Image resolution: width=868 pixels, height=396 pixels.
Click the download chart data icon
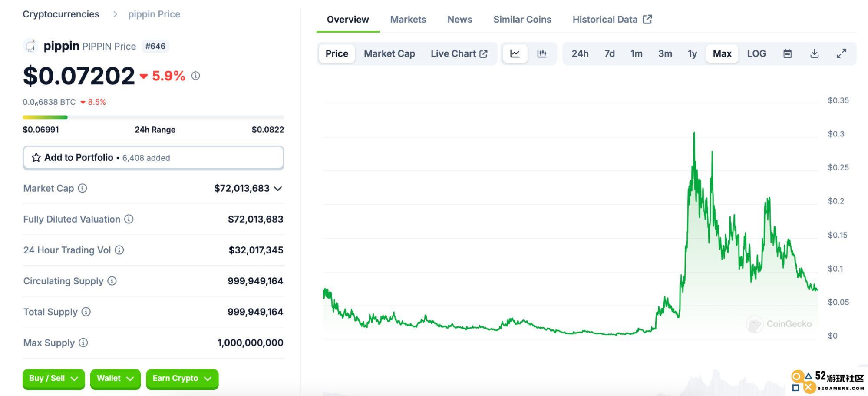(x=815, y=53)
